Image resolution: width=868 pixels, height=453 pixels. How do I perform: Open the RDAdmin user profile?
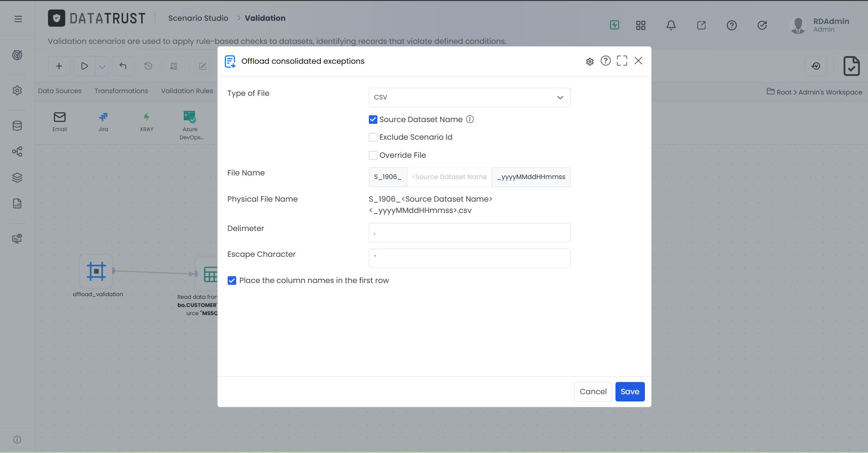click(820, 25)
